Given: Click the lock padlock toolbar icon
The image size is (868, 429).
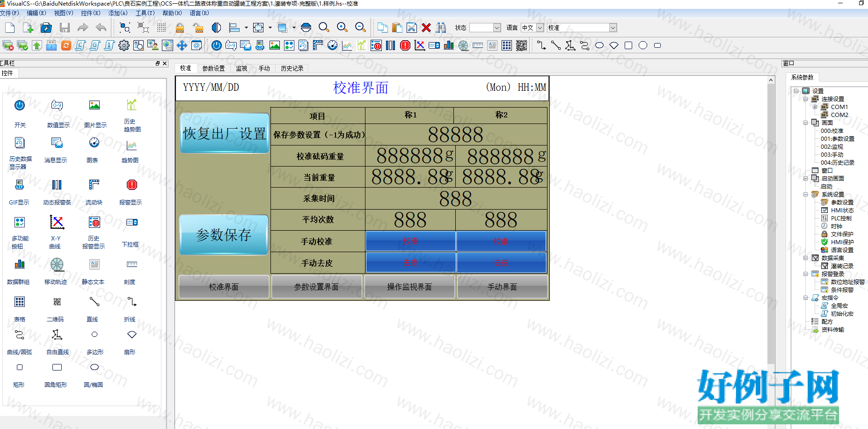Looking at the screenshot, I should (180, 28).
